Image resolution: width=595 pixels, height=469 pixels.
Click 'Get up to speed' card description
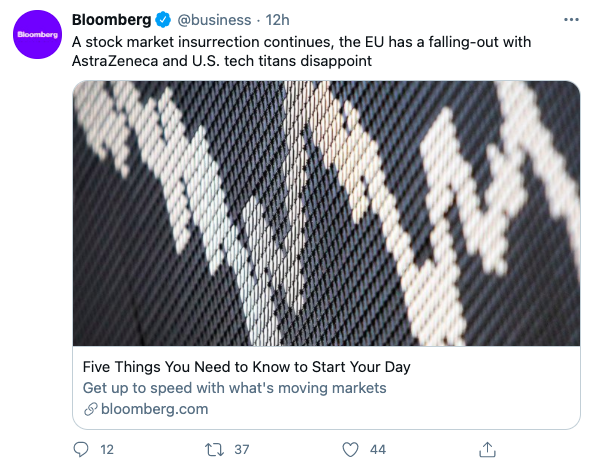[x=235, y=388]
